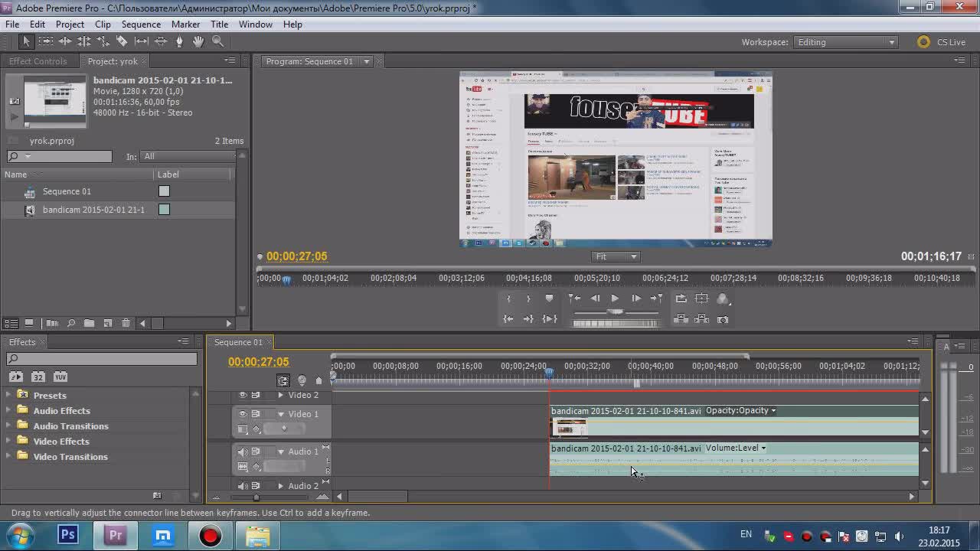Mute the Audio 1 track speaker
This screenshot has height=551, width=980.
coord(243,452)
